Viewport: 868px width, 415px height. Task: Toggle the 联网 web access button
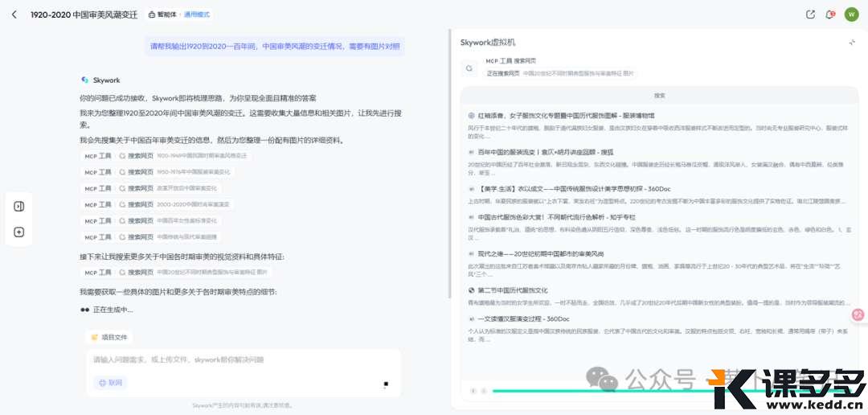click(110, 383)
